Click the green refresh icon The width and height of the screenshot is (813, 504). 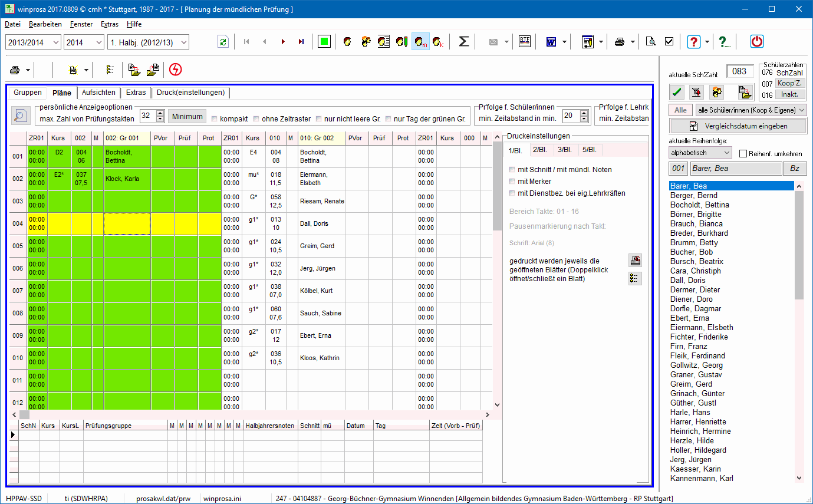click(x=223, y=41)
